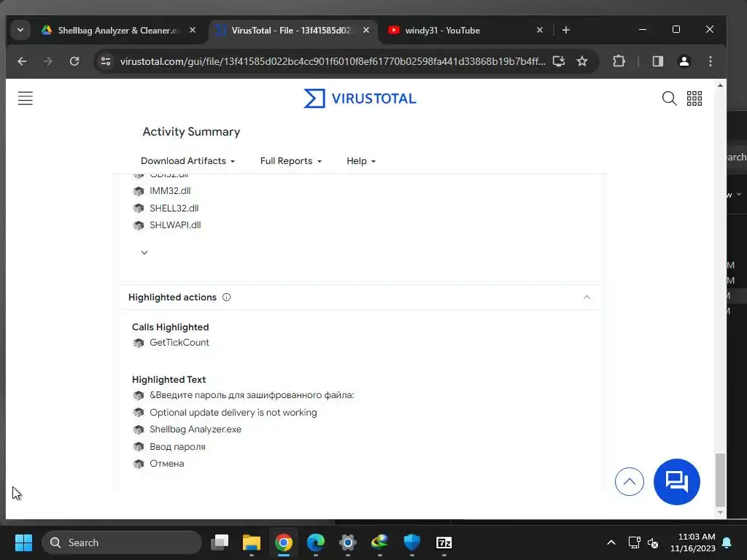This screenshot has width=747, height=560.
Task: Select the VirusTotal File tab
Action: [x=292, y=31]
